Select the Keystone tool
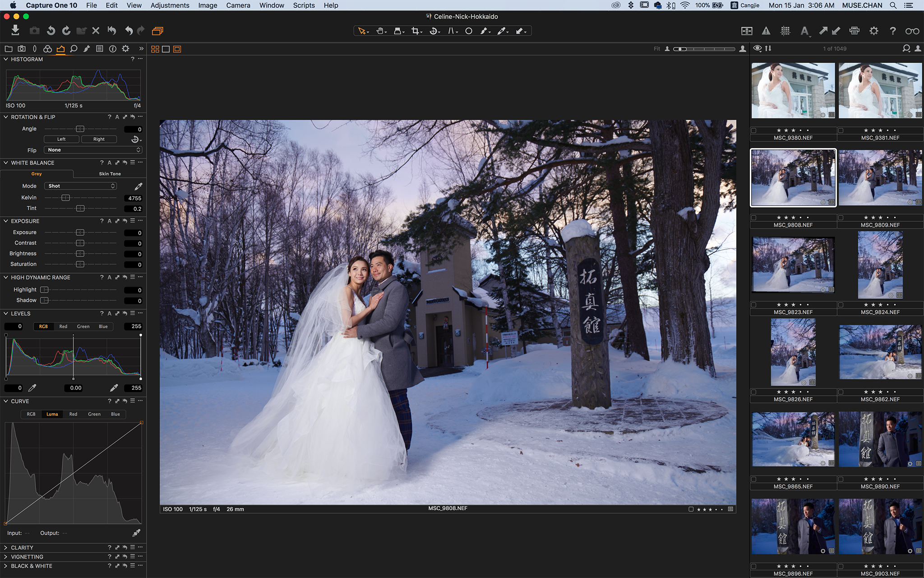This screenshot has height=578, width=924. click(x=452, y=31)
